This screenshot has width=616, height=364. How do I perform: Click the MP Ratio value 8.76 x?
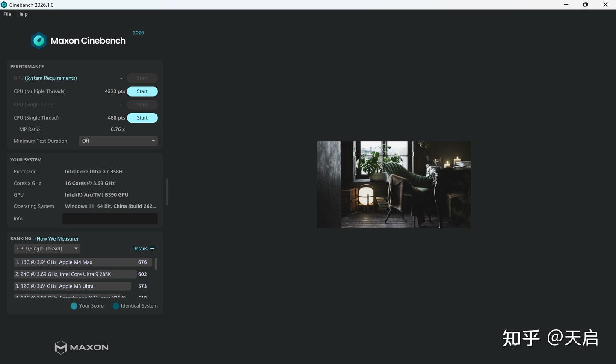pos(118,129)
